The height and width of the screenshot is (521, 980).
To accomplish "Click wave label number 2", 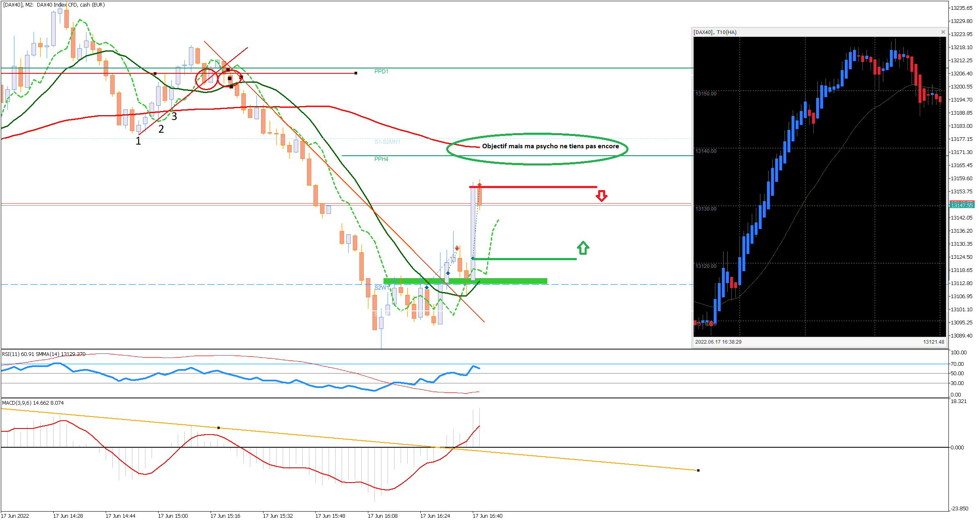I will [161, 129].
